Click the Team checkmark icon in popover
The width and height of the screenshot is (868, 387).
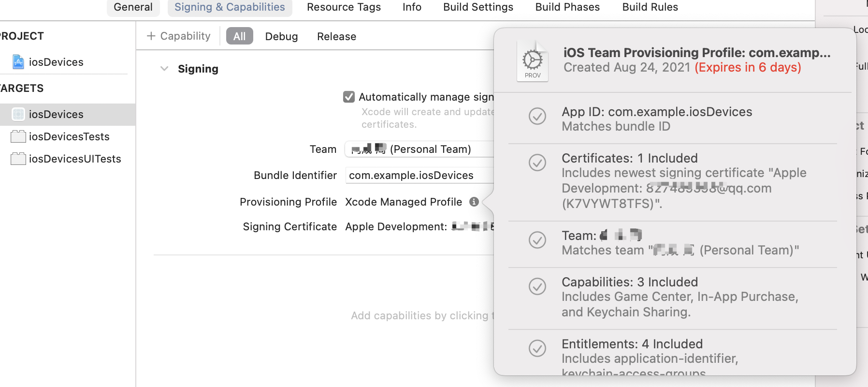(x=537, y=240)
